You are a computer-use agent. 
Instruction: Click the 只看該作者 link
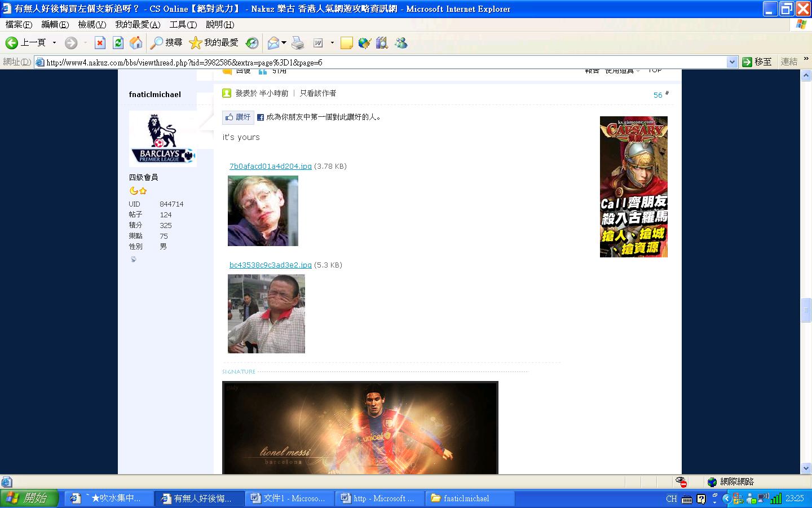[x=318, y=93]
